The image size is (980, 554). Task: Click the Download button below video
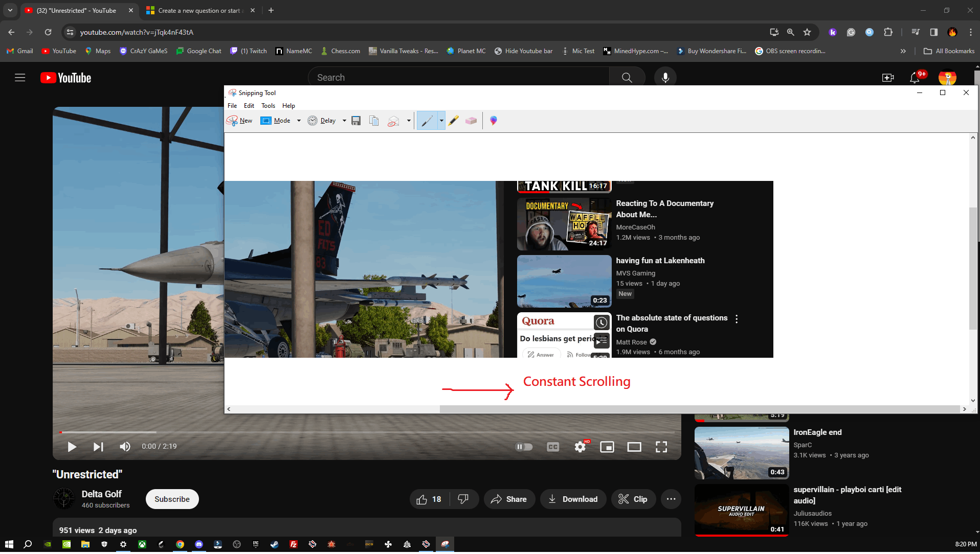573,499
